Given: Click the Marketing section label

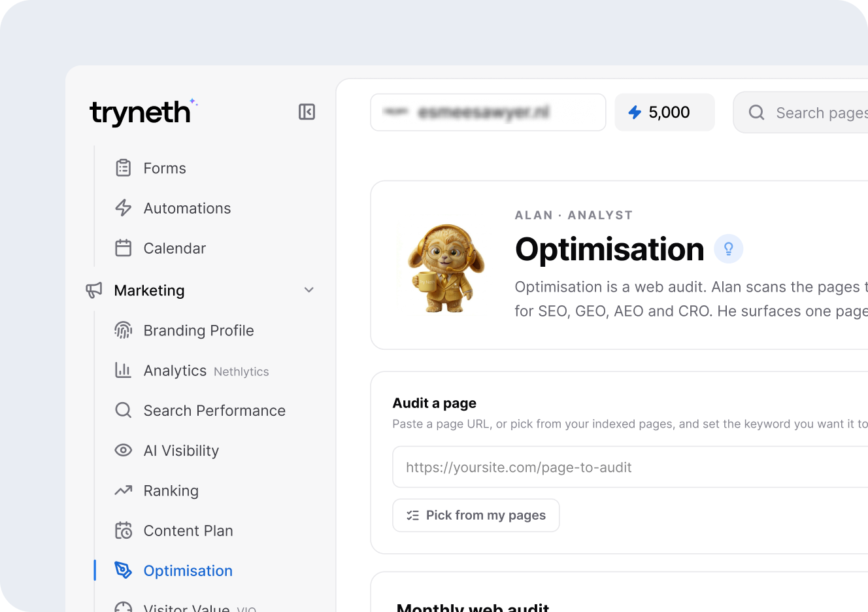Looking at the screenshot, I should 149,290.
